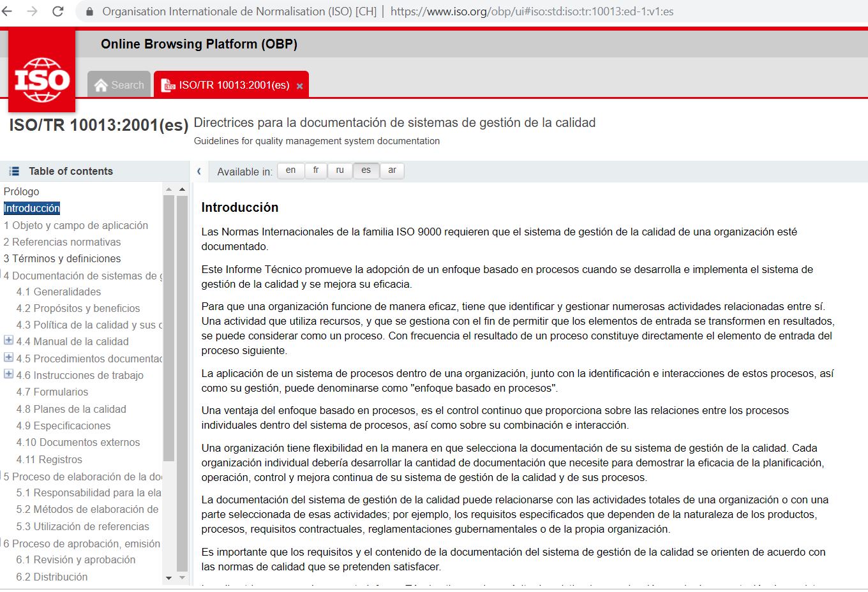Open 4.6 Instrucciones de trabajo
The width and height of the screenshot is (868, 592).
80,375
